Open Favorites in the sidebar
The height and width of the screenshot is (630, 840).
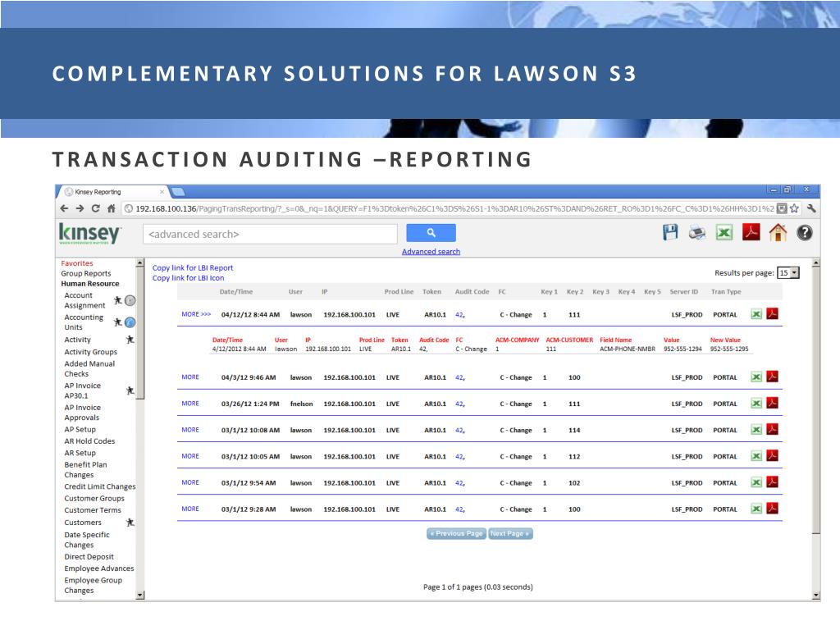pyautogui.click(x=77, y=263)
